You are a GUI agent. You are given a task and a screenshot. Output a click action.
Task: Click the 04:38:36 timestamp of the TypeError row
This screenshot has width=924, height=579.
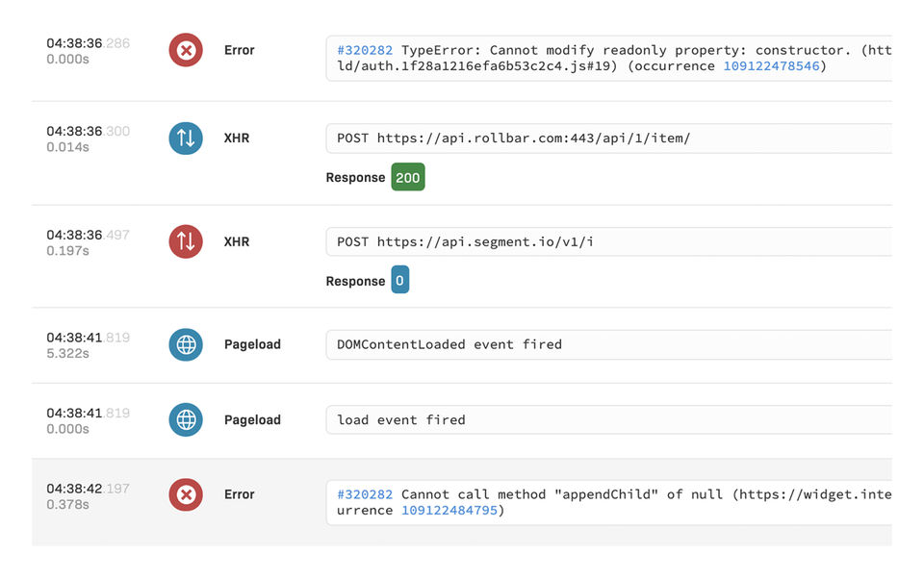[x=74, y=43]
